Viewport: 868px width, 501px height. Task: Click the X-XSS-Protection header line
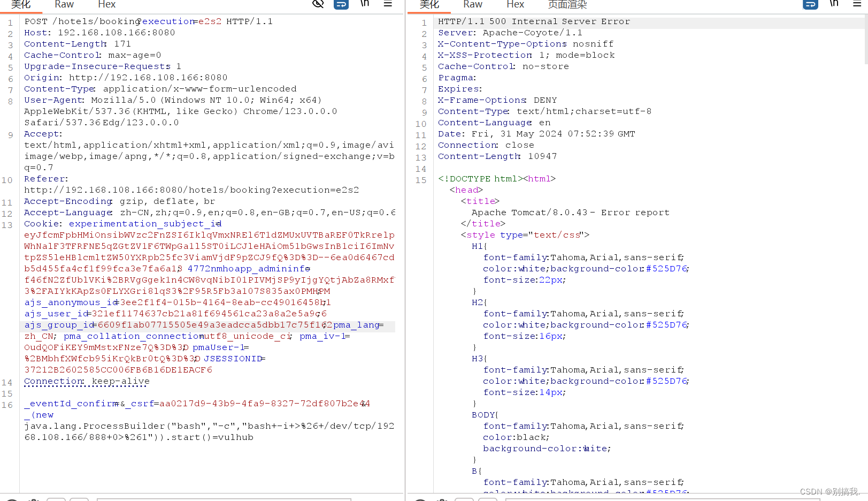click(x=526, y=55)
